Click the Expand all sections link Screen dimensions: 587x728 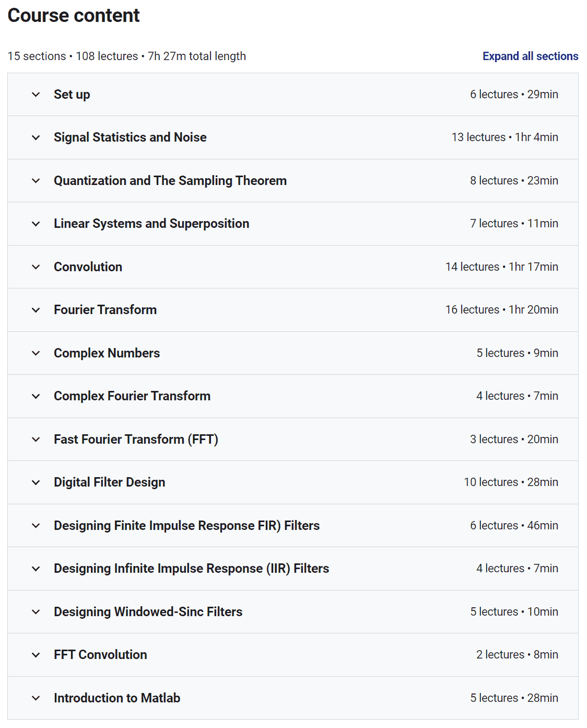coord(530,56)
